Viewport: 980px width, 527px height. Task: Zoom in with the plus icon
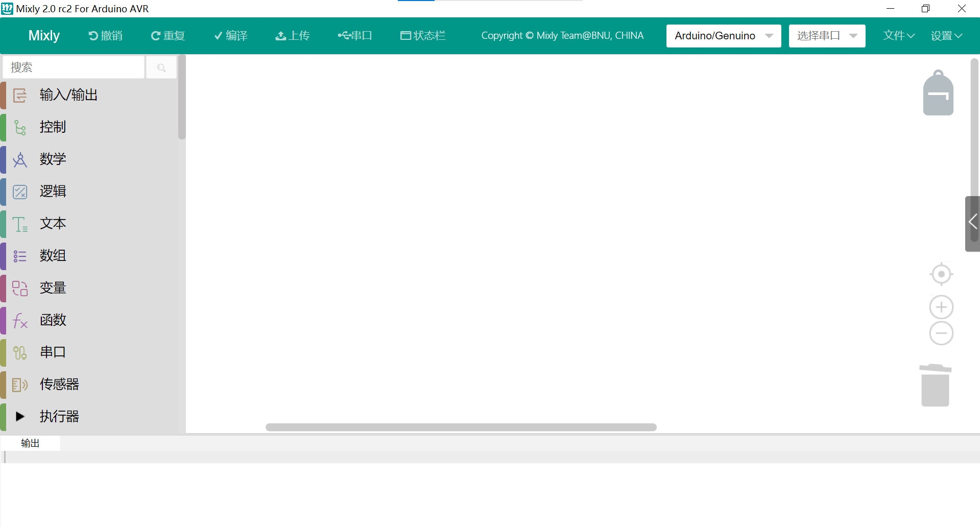pyautogui.click(x=941, y=307)
